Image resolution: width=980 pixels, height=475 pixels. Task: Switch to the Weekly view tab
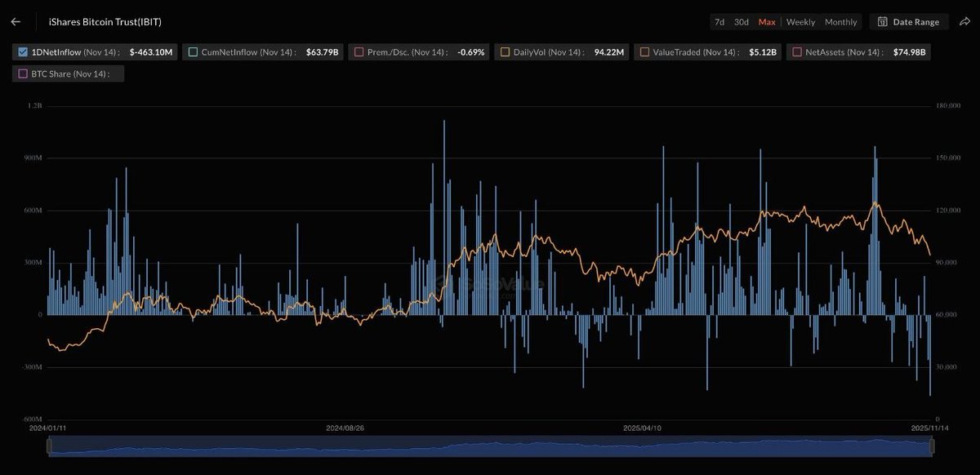coord(800,21)
